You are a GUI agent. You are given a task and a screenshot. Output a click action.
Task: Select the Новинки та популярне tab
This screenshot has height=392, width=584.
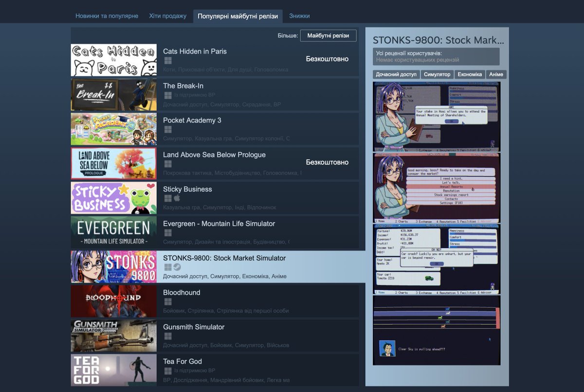[x=107, y=16]
